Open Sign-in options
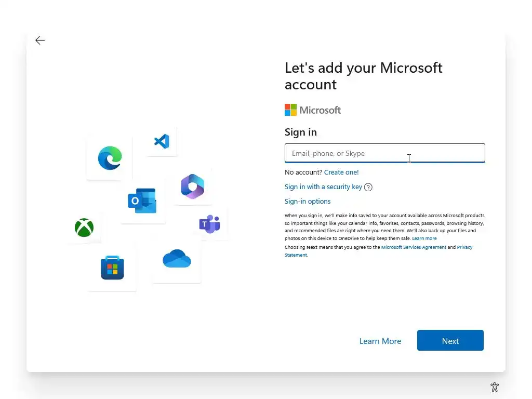The height and width of the screenshot is (399, 532). pyautogui.click(x=308, y=201)
